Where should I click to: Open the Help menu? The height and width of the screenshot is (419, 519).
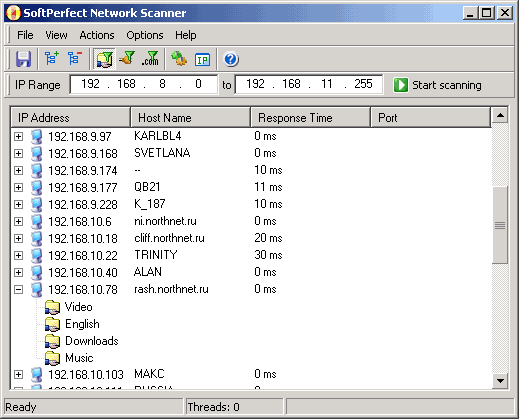[186, 35]
